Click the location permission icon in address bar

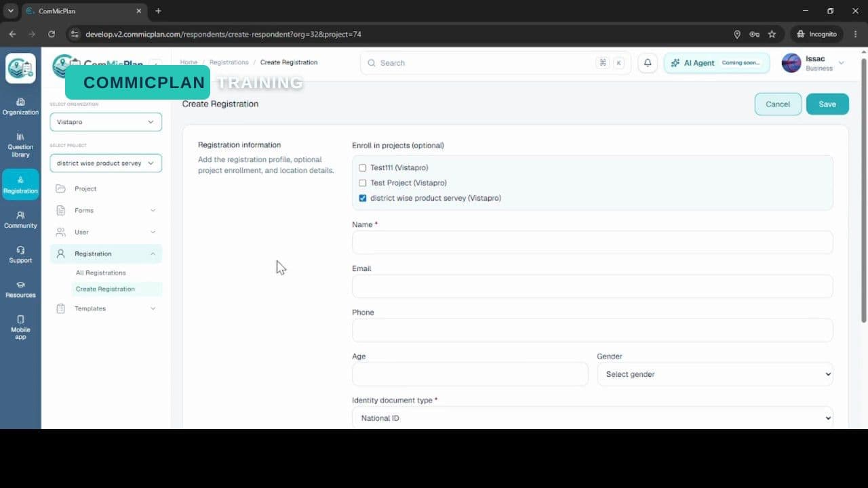pyautogui.click(x=737, y=34)
